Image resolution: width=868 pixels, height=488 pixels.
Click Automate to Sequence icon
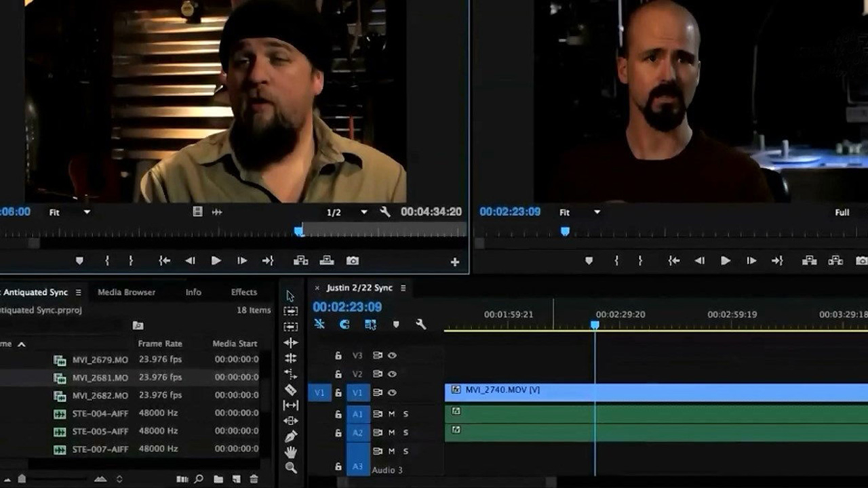pyautogui.click(x=182, y=479)
